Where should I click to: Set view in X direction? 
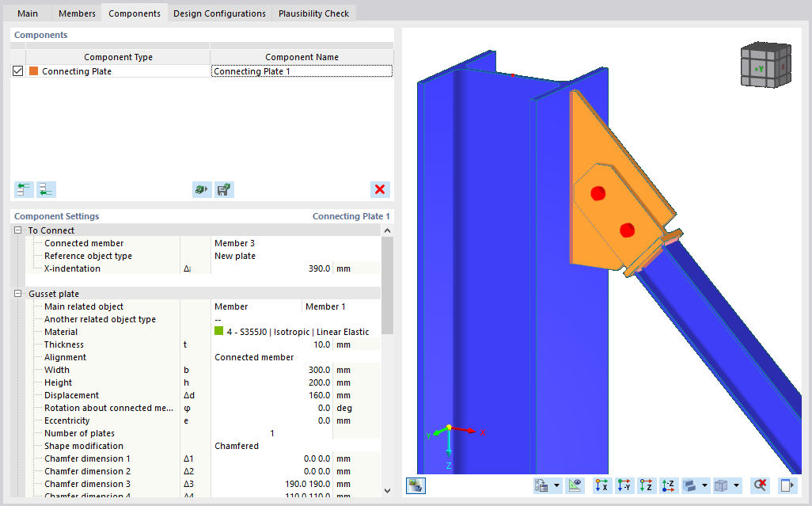[601, 485]
